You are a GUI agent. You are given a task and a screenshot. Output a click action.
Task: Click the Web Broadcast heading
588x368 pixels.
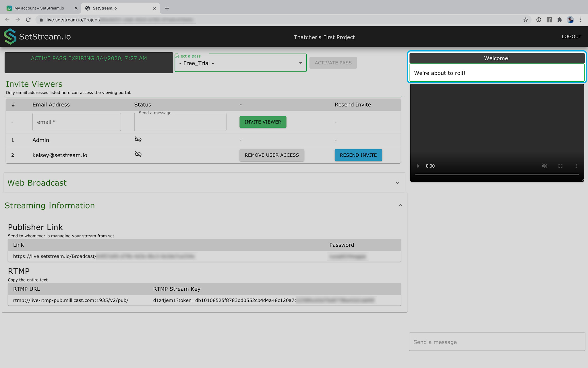click(x=37, y=183)
